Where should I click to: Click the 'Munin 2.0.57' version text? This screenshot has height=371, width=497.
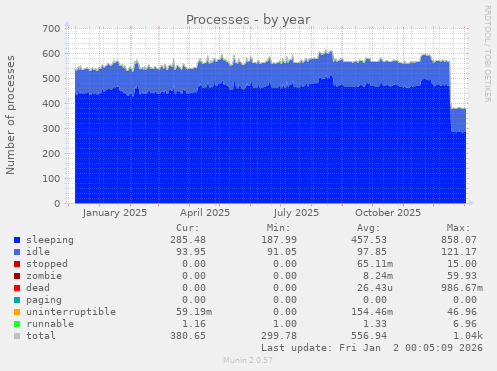pyautogui.click(x=248, y=360)
